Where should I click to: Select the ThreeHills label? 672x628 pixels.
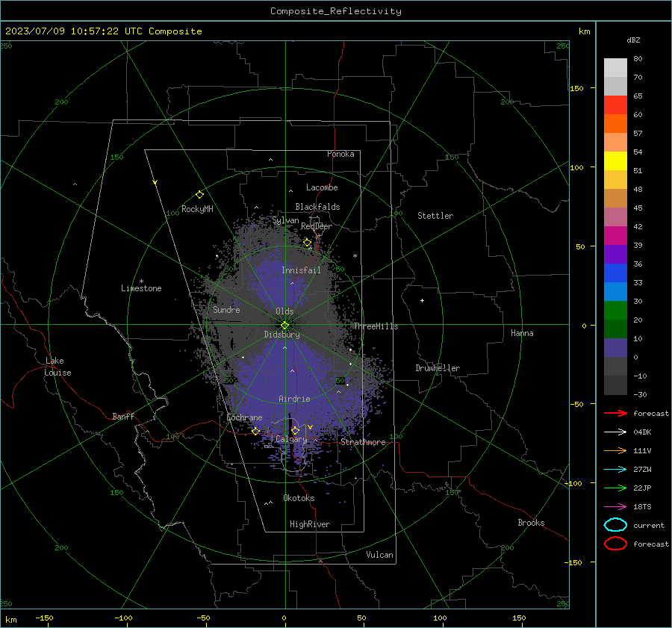[x=376, y=326]
